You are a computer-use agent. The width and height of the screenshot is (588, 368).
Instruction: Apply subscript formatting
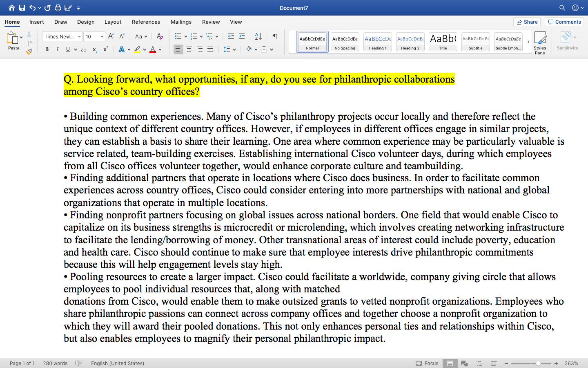coord(94,49)
